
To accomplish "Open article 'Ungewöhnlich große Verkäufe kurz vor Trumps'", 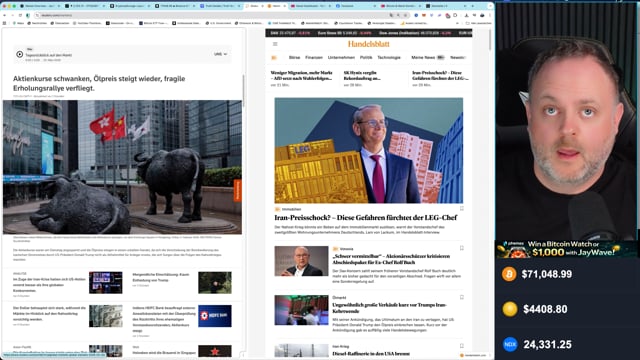I will click(x=389, y=308).
